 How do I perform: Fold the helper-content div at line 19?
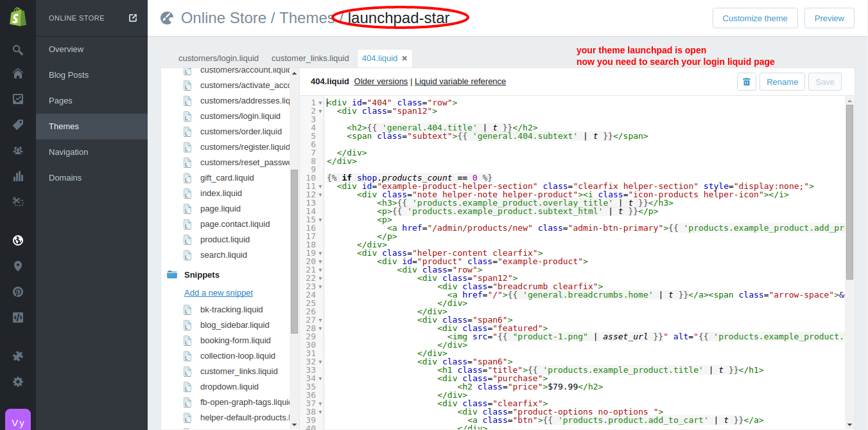[x=320, y=253]
